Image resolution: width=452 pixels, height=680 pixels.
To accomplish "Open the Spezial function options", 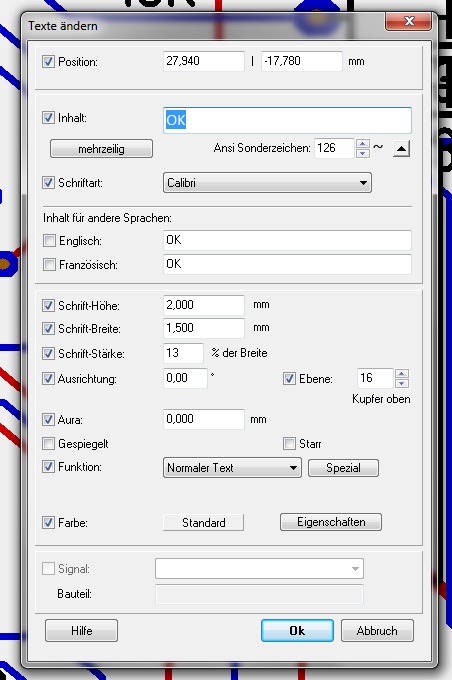I will click(343, 468).
